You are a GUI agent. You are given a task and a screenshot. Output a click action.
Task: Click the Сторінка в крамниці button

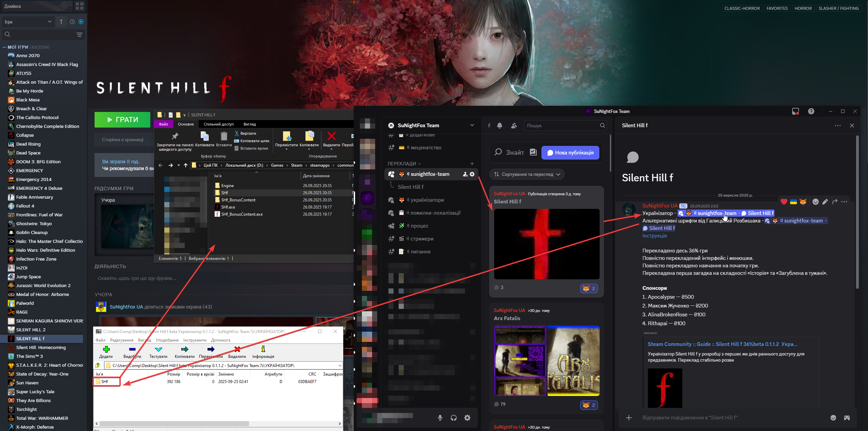123,139
